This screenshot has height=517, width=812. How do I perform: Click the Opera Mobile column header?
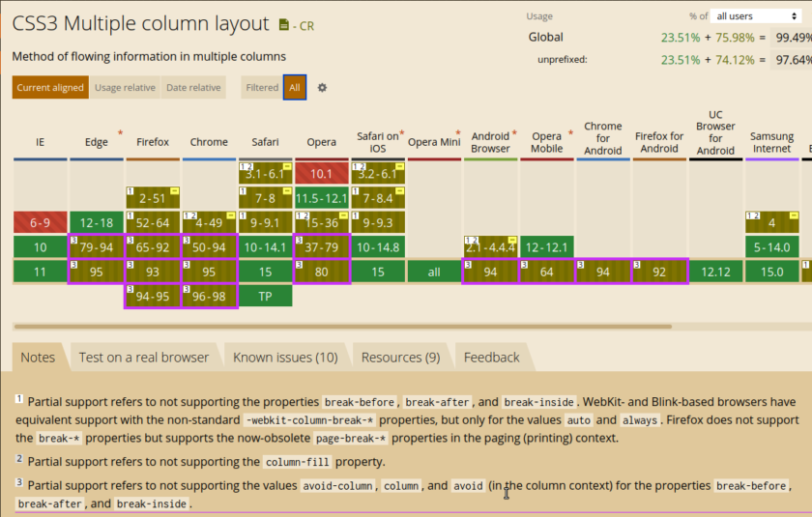tap(547, 142)
